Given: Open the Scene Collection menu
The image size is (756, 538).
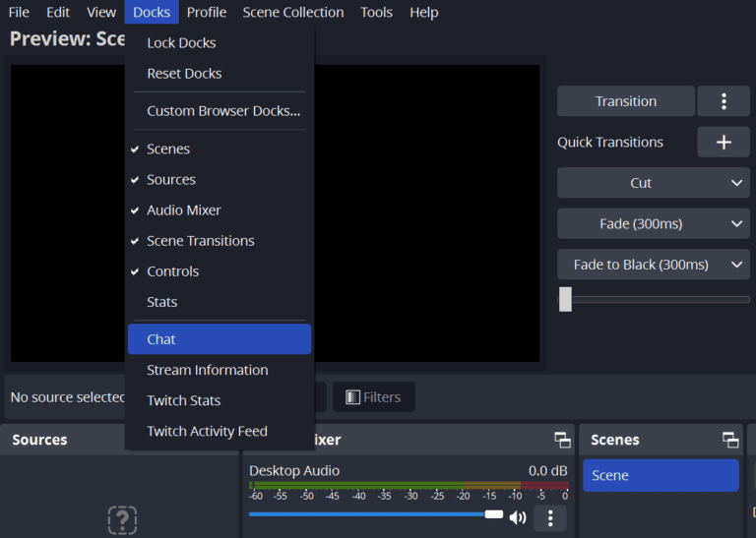Looking at the screenshot, I should (x=293, y=12).
